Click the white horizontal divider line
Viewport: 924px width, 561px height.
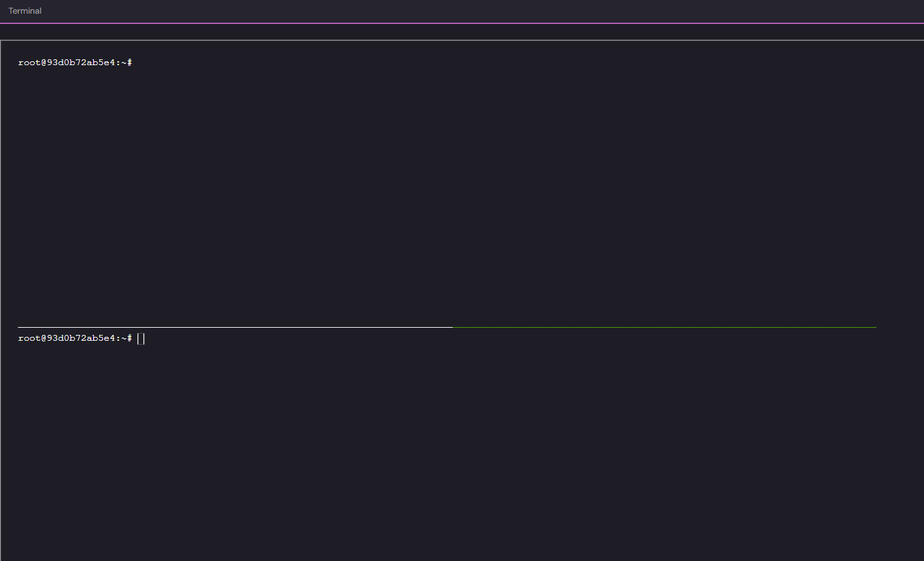(228, 326)
